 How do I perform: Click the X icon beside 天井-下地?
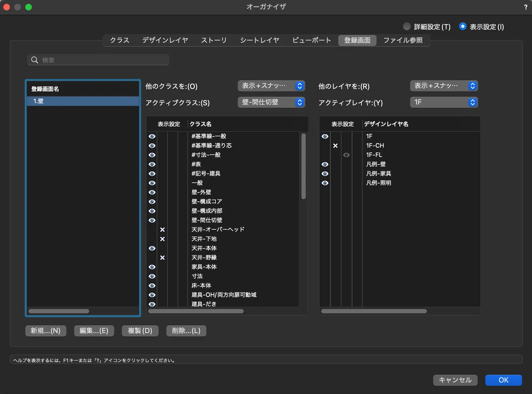[x=162, y=238]
